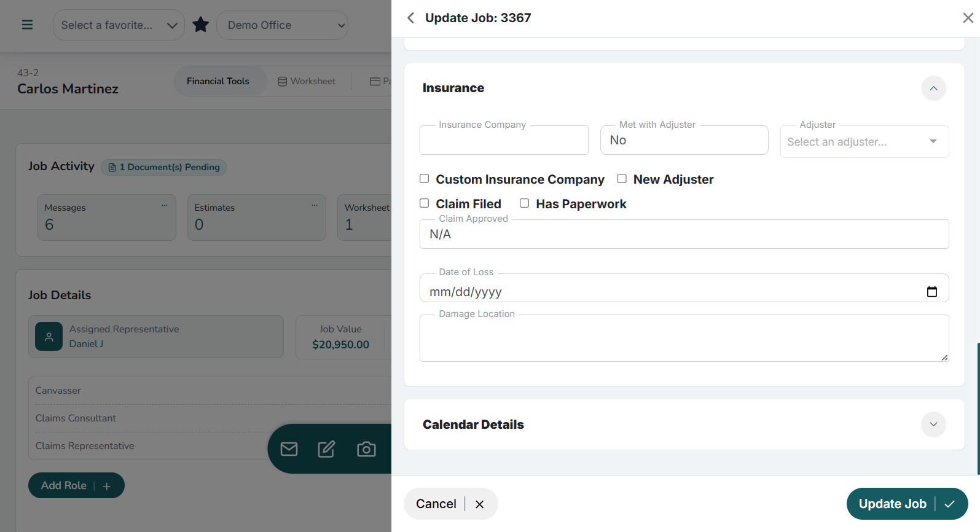Screen dimensions: 980x532
Task: Switch to the Worksheet tab
Action: click(x=307, y=81)
